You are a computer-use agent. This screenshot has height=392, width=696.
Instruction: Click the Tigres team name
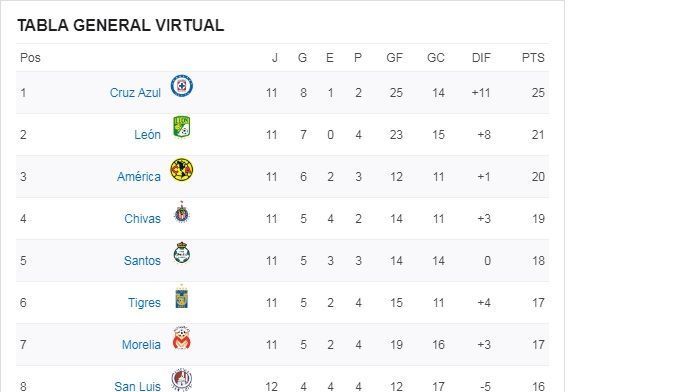pos(144,303)
